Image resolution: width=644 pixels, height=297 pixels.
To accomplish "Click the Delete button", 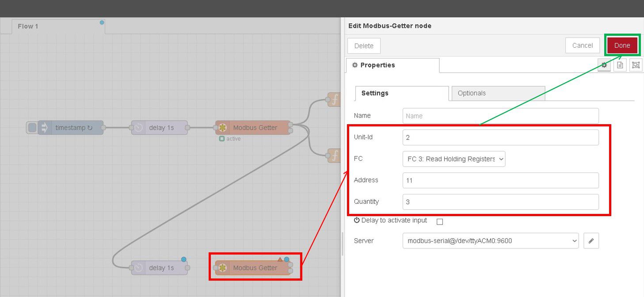I will (x=363, y=45).
